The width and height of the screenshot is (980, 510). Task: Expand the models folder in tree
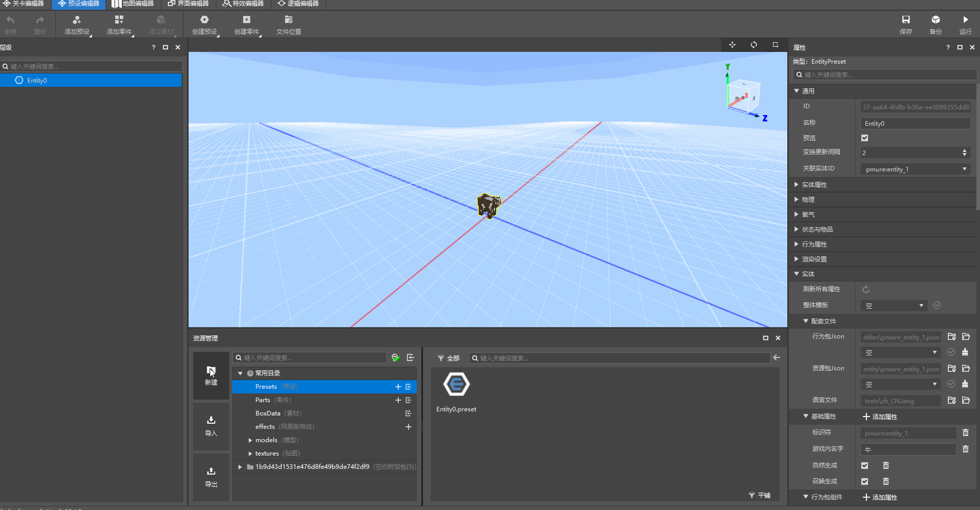tap(250, 440)
